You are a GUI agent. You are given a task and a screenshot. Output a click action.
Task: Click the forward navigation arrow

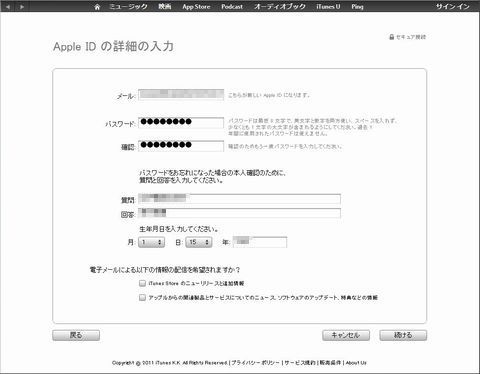point(22,7)
